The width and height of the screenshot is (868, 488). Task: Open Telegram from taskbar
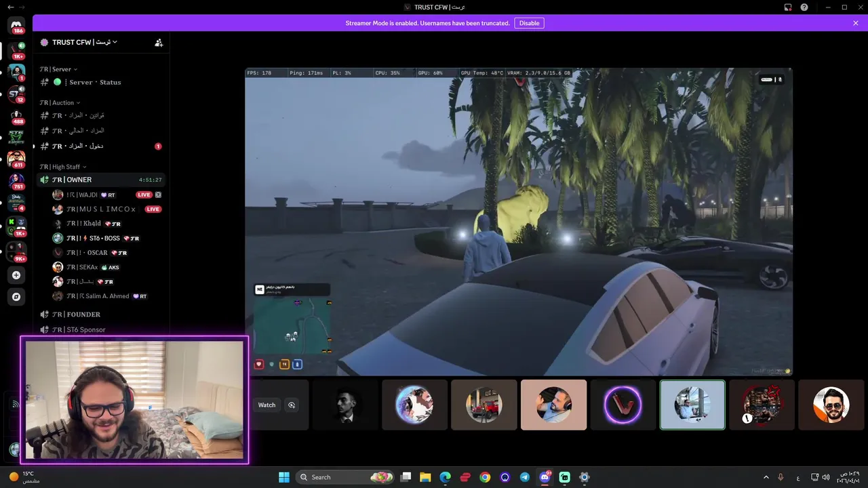[x=525, y=477]
